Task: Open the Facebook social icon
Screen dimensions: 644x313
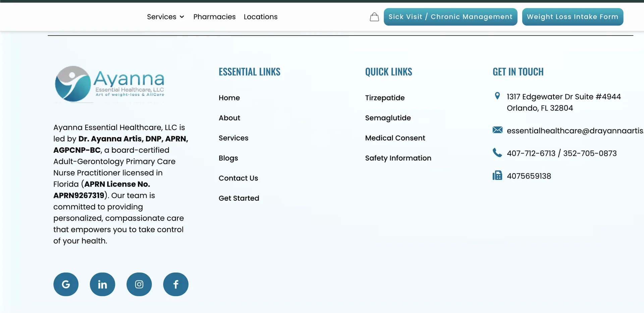Action: (176, 284)
